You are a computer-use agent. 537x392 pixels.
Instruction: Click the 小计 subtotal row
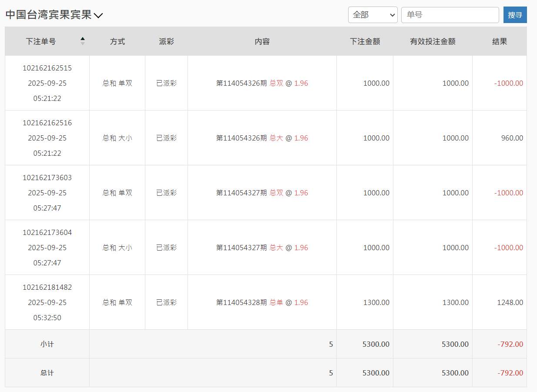pyautogui.click(x=47, y=344)
